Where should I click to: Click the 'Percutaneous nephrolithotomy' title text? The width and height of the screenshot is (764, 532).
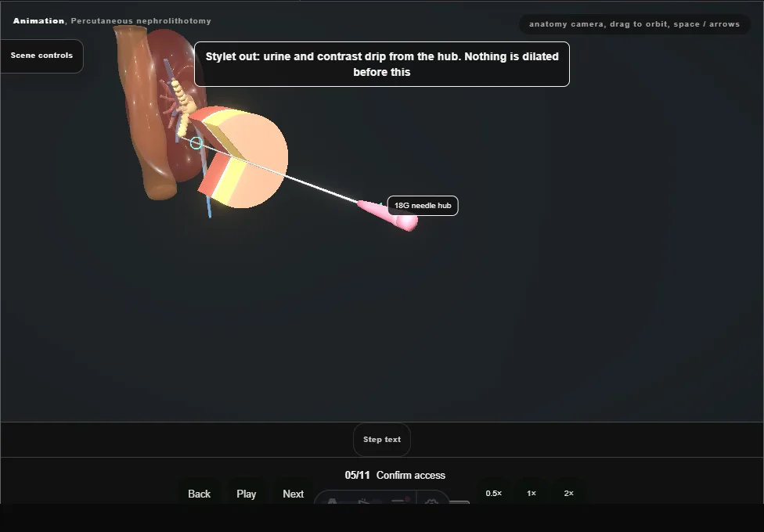click(x=141, y=21)
